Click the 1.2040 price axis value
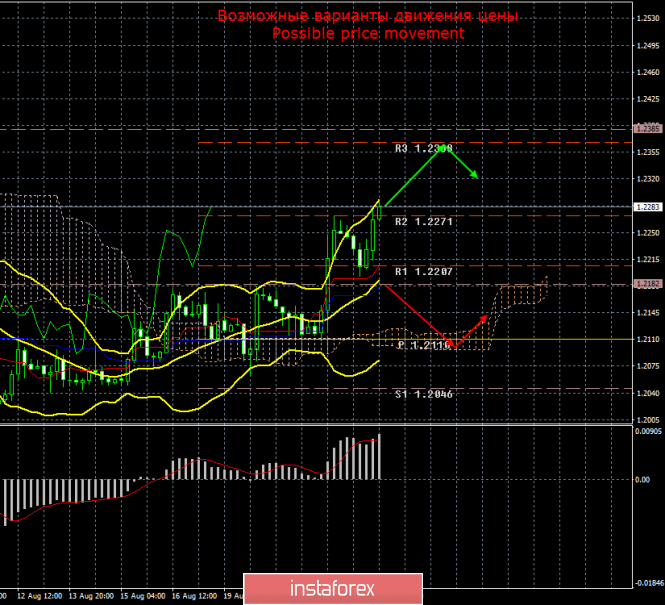 [648, 393]
